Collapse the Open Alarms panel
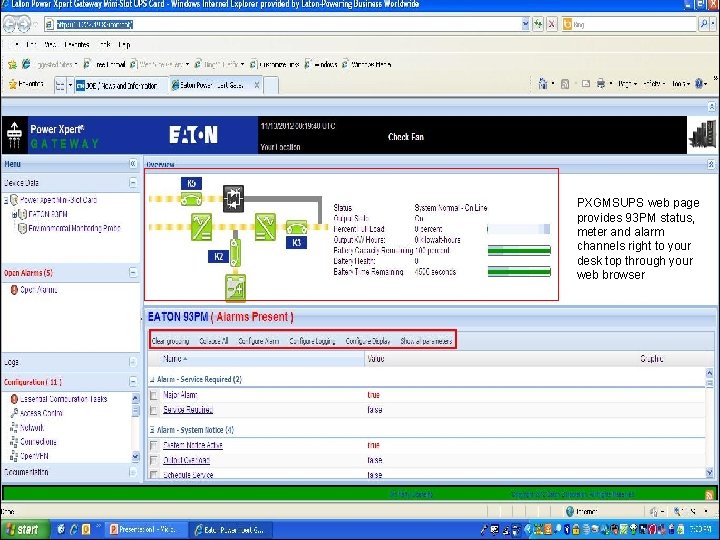The image size is (720, 540). tap(133, 273)
